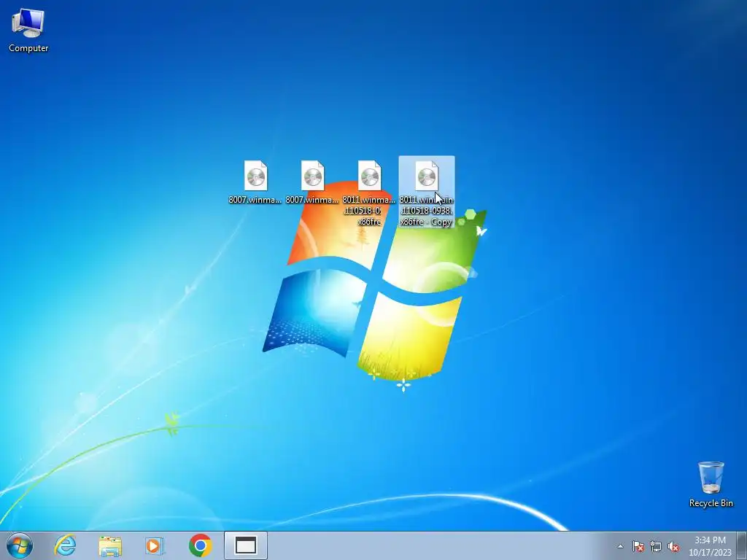
Task: Open the muted volume tray icon
Action: (x=673, y=546)
